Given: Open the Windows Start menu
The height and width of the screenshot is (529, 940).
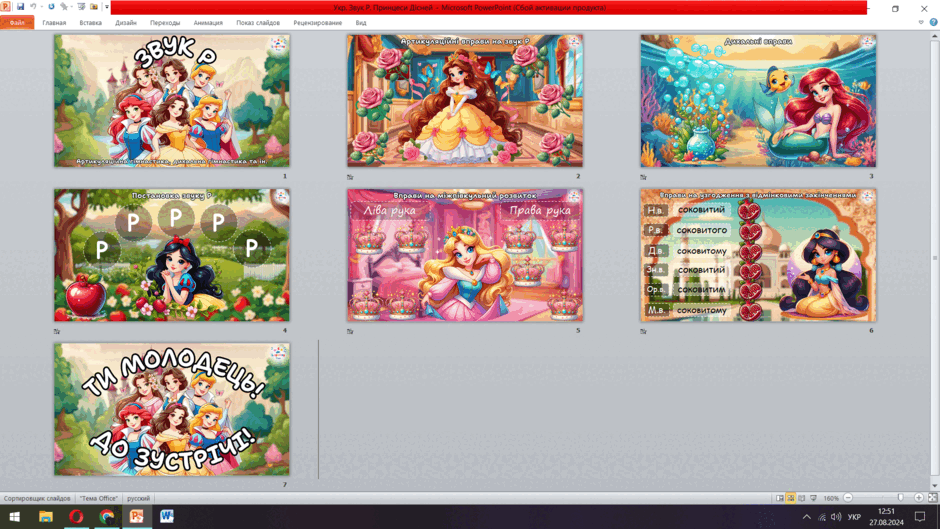Looking at the screenshot, I should point(15,516).
